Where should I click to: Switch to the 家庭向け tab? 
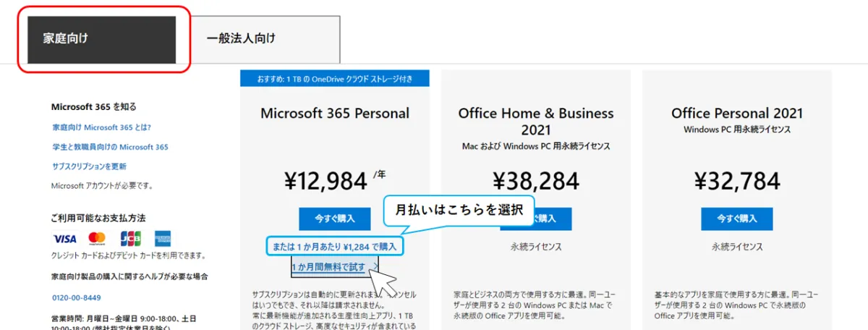click(x=102, y=39)
